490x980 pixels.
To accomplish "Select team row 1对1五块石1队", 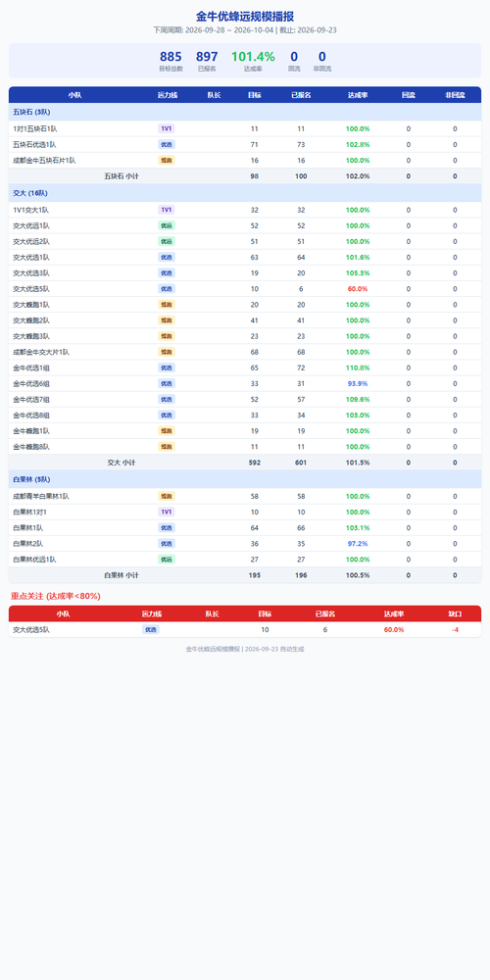I will tap(245, 128).
